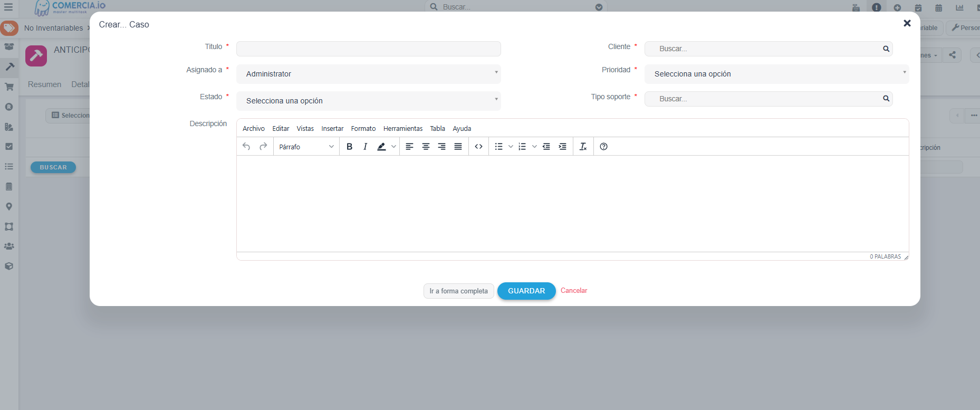Click the Redo icon in editor toolbar
This screenshot has height=410, width=980.
click(x=263, y=147)
